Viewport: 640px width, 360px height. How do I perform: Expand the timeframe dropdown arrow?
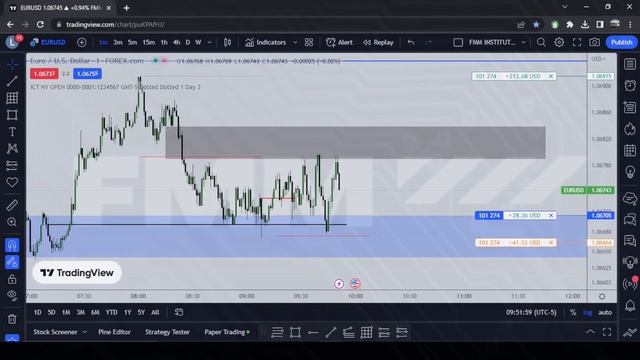(x=209, y=42)
